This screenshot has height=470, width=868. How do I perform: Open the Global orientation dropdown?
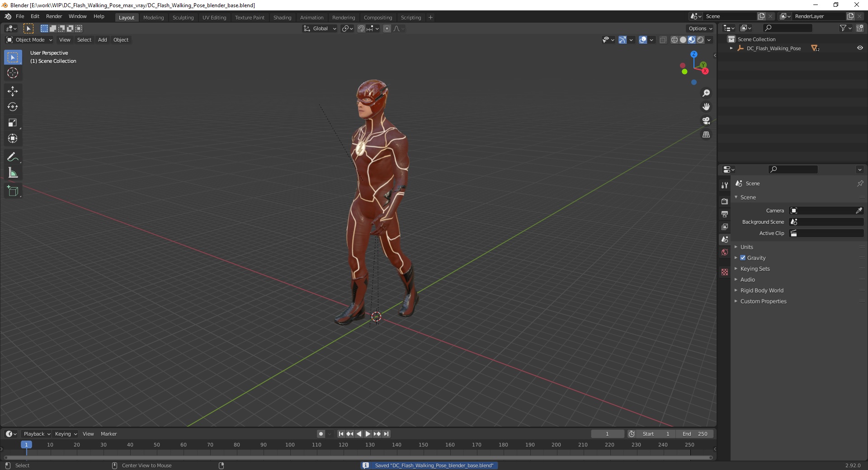pyautogui.click(x=320, y=28)
